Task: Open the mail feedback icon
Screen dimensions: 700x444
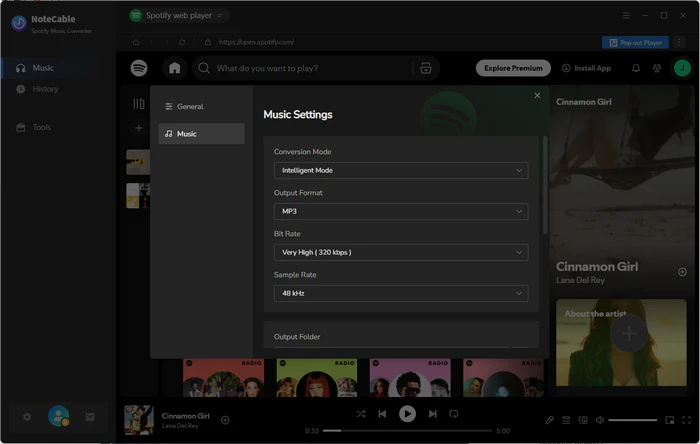Action: pyautogui.click(x=90, y=417)
